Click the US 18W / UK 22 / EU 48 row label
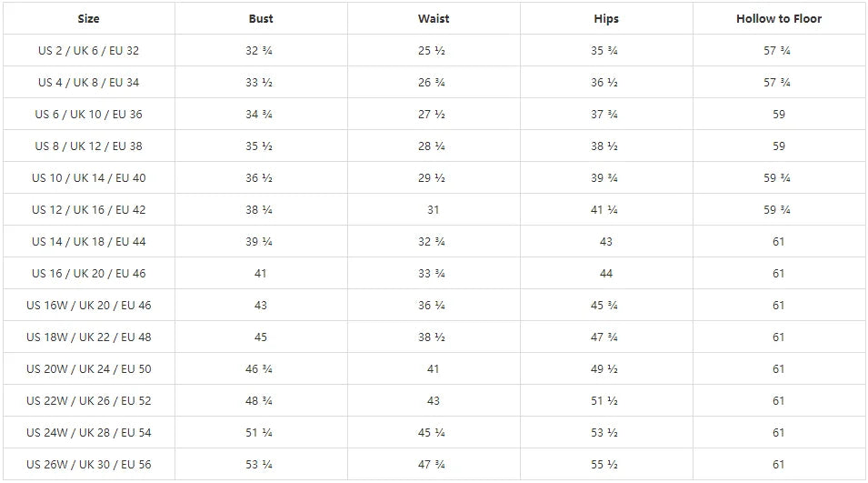868x483 pixels. pyautogui.click(x=89, y=337)
